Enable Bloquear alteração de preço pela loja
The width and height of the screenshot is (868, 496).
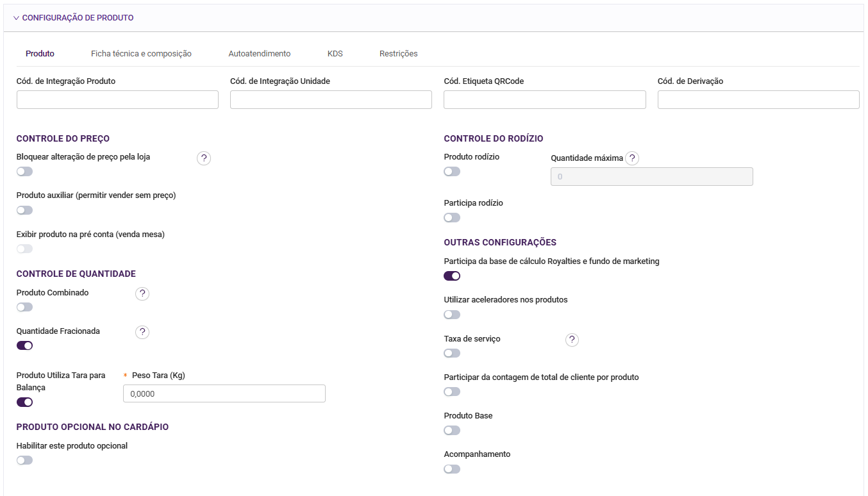click(x=24, y=172)
